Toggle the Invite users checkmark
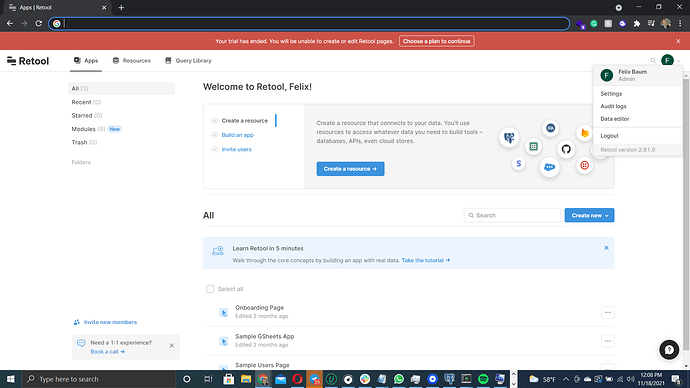The height and width of the screenshot is (388, 690). (x=214, y=149)
